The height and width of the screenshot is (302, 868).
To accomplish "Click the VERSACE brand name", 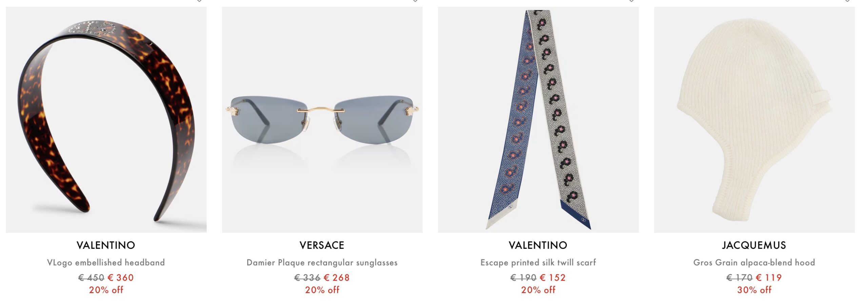I will (322, 245).
